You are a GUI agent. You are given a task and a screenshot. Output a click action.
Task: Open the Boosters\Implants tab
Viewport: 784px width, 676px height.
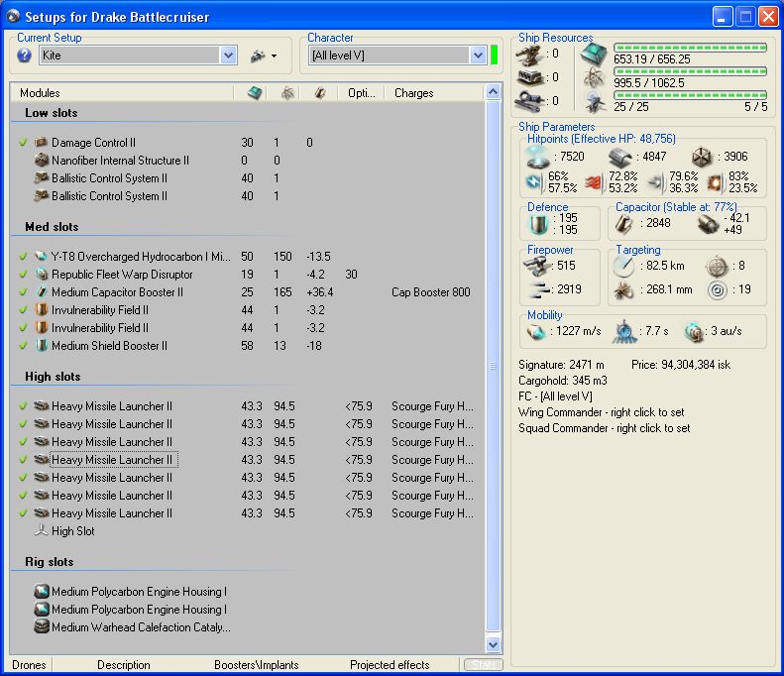coord(257,665)
